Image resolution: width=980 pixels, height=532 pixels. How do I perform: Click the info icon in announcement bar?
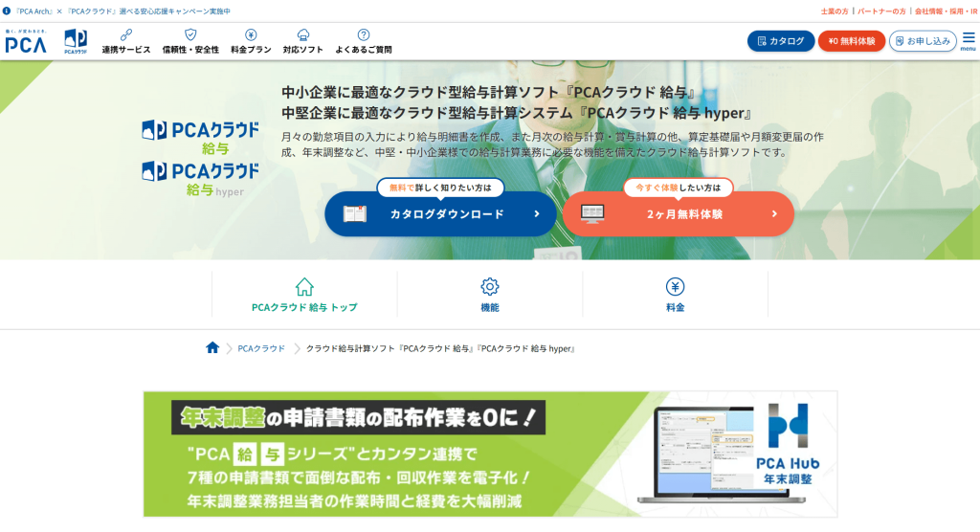click(7, 11)
